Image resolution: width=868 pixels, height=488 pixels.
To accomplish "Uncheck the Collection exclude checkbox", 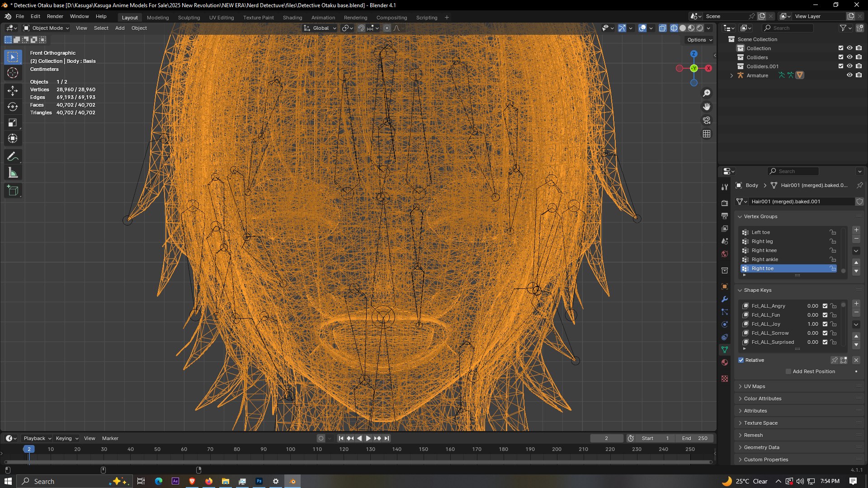I will [x=841, y=48].
